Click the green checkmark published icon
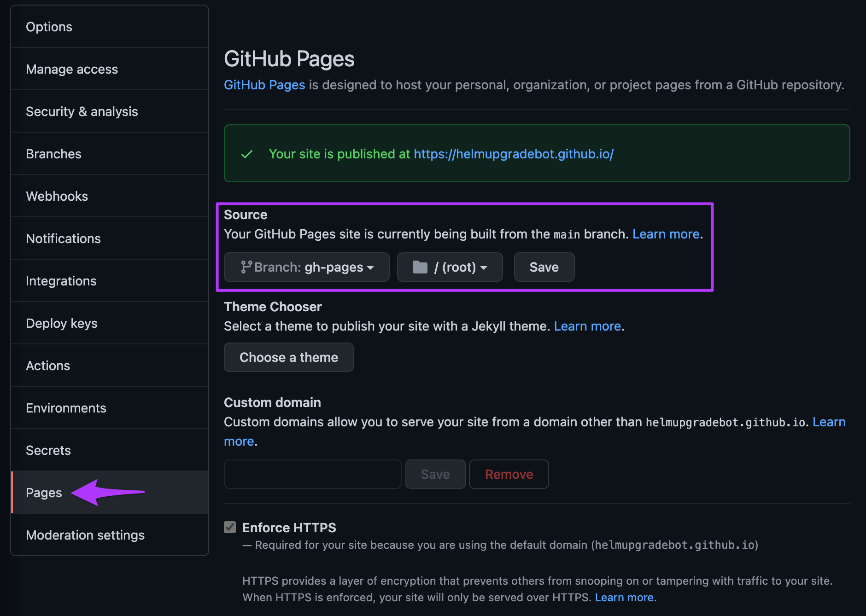Image resolution: width=866 pixels, height=616 pixels. [x=247, y=154]
